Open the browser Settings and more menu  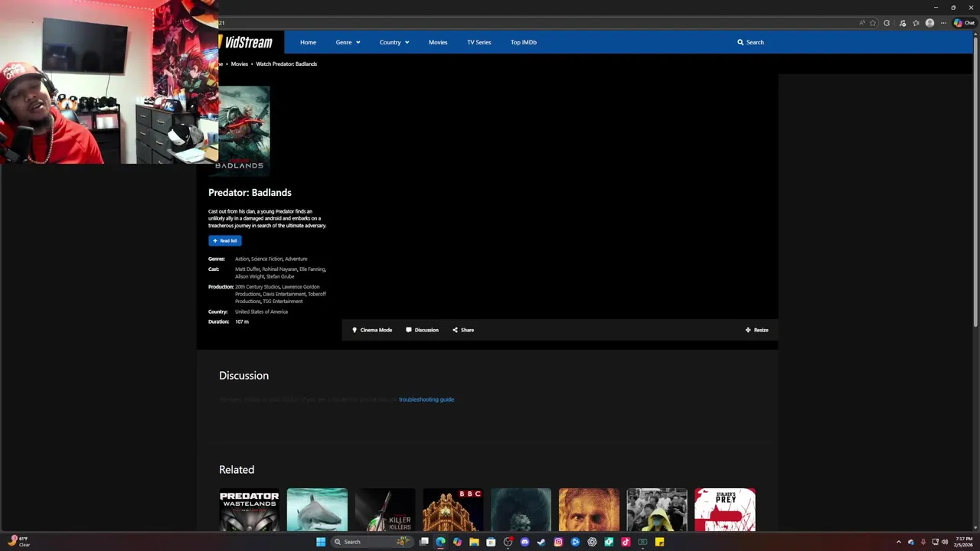943,23
